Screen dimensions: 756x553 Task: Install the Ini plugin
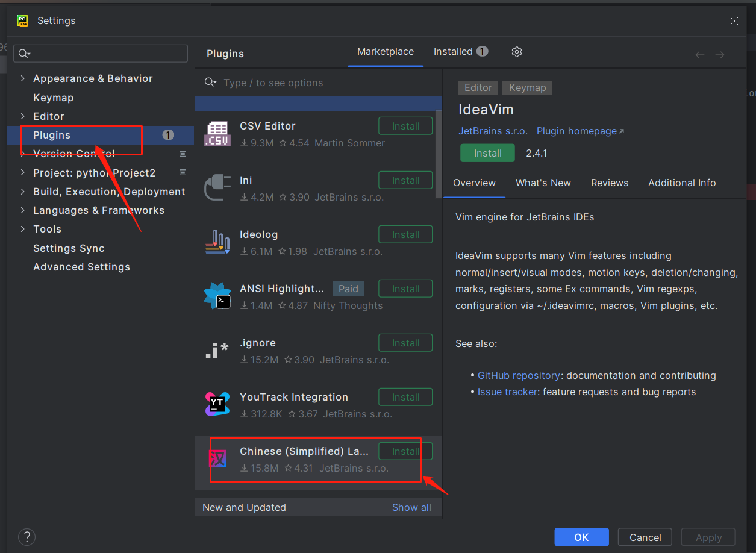pos(405,180)
